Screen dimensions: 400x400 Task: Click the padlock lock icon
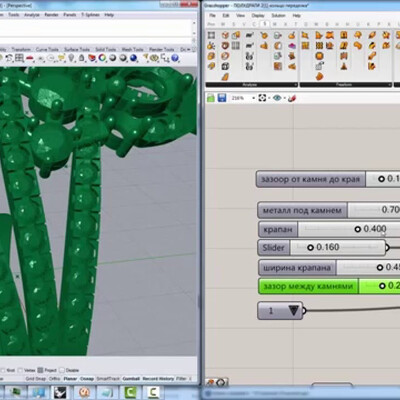point(81,58)
